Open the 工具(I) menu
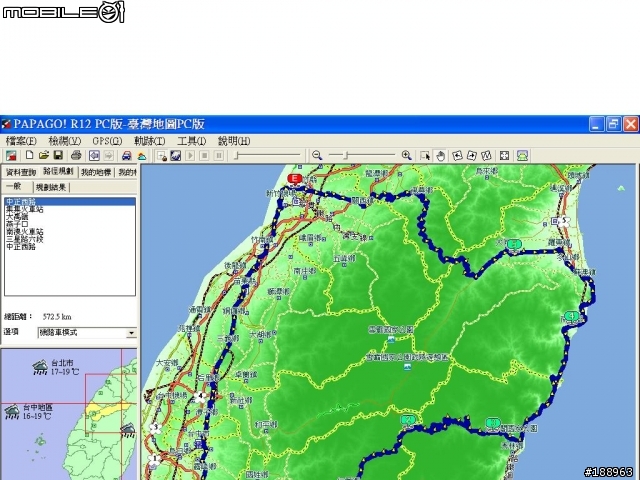 coord(191,141)
